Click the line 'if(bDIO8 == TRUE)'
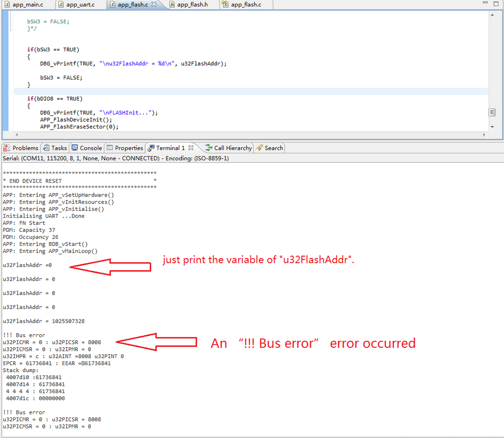The width and height of the screenshot is (504, 438). 54,99
